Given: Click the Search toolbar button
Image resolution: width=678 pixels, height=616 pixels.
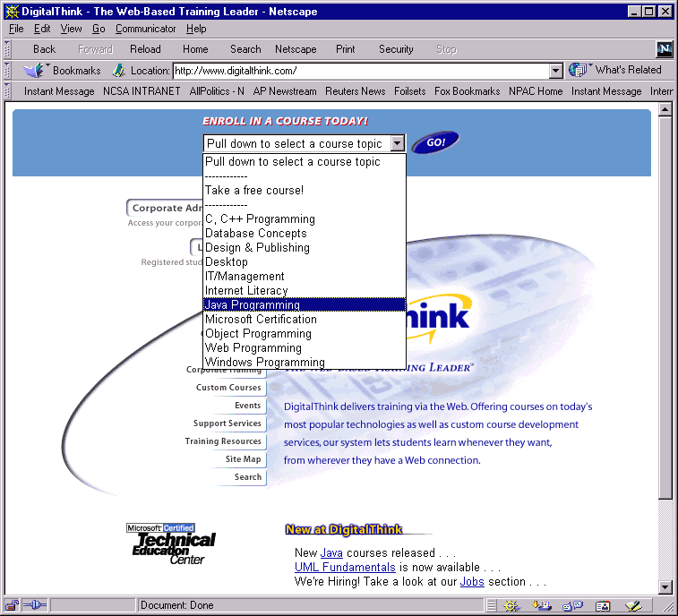Looking at the screenshot, I should [x=245, y=49].
